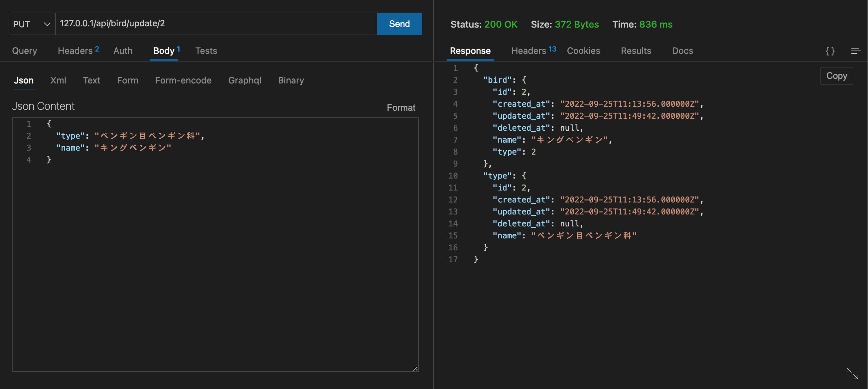Select Form-encode body type

click(x=183, y=80)
